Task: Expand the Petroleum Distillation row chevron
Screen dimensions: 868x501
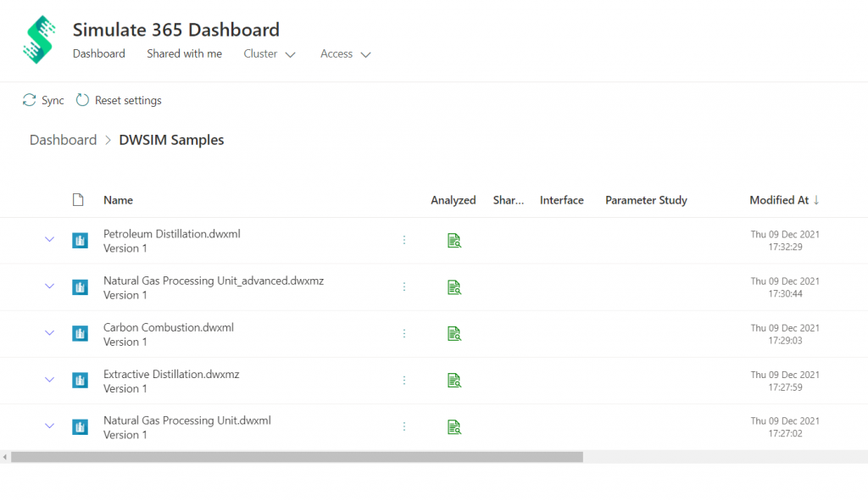Action: click(49, 240)
